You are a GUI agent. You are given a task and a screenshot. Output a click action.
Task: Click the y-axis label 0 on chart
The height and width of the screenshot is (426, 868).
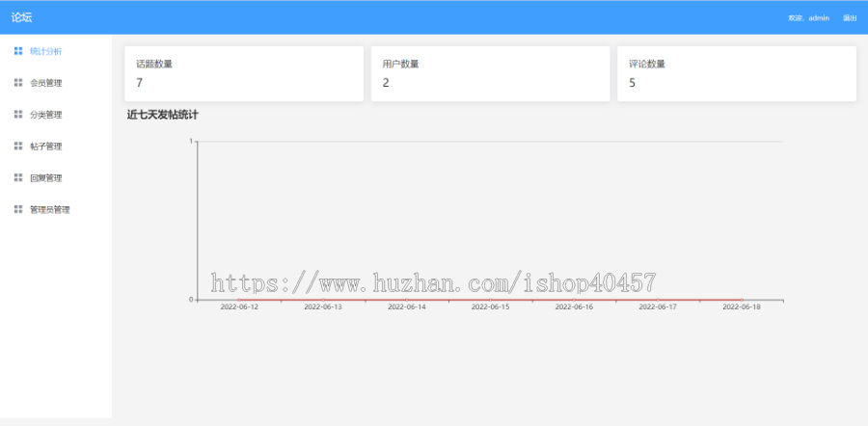191,300
